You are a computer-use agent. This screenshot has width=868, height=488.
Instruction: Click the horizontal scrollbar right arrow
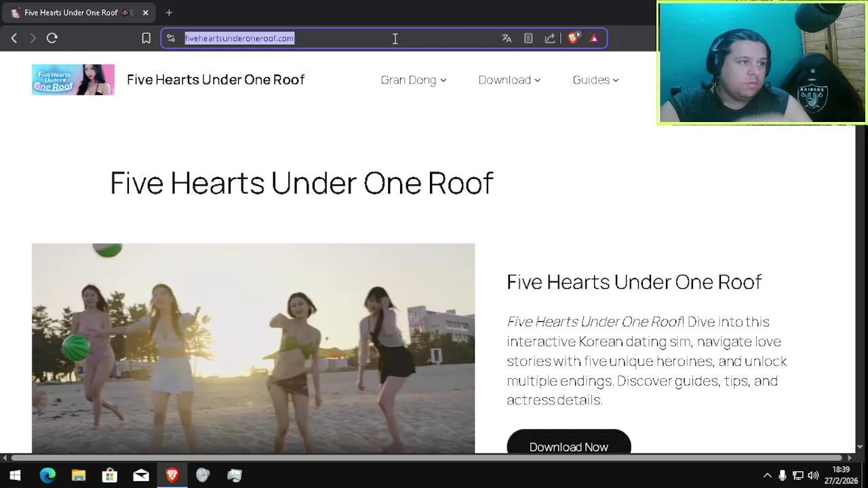click(x=850, y=458)
